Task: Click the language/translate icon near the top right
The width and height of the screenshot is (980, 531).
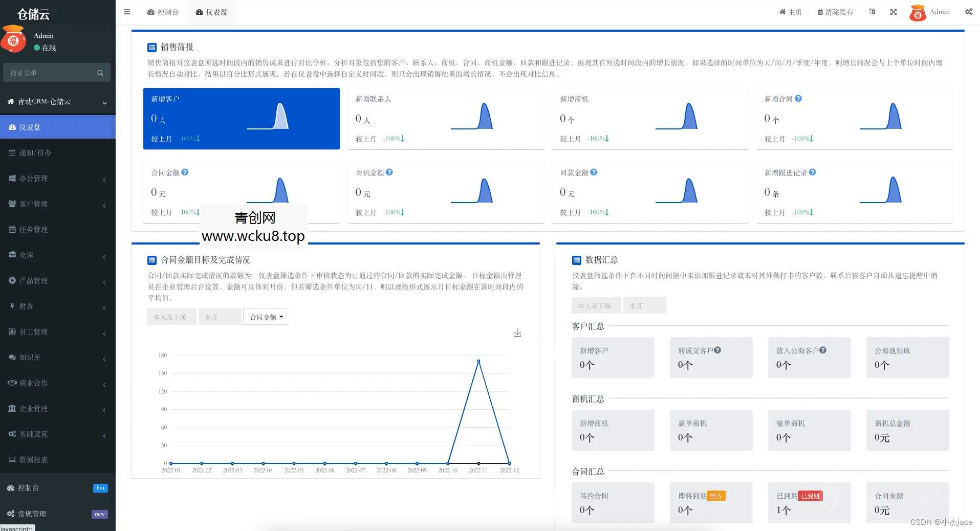Action: tap(872, 12)
